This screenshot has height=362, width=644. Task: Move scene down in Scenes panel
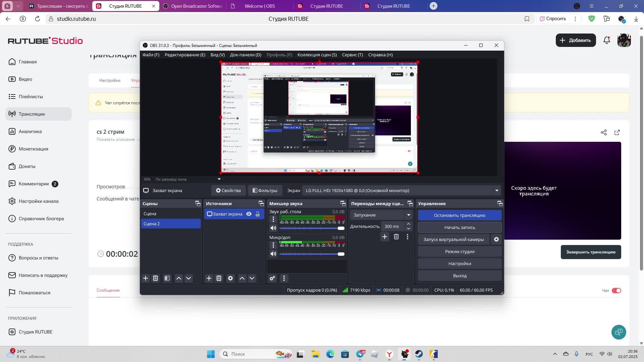189,278
